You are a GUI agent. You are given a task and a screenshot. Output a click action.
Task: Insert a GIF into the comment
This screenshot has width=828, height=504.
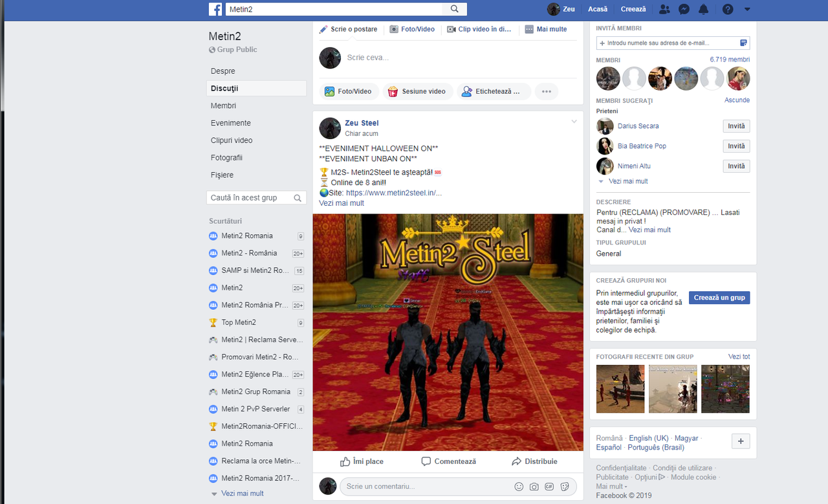coord(550,486)
